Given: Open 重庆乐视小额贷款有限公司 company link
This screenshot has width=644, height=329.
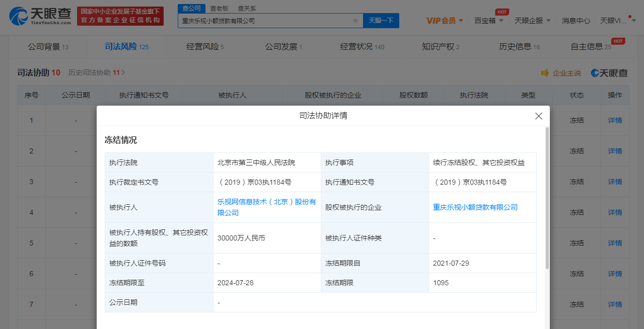Looking at the screenshot, I should coord(475,207).
